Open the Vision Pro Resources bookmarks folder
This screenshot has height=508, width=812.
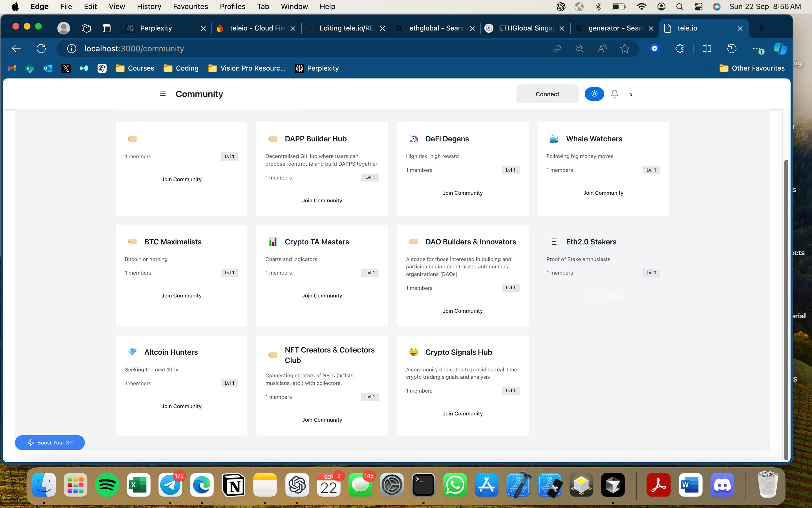point(247,68)
